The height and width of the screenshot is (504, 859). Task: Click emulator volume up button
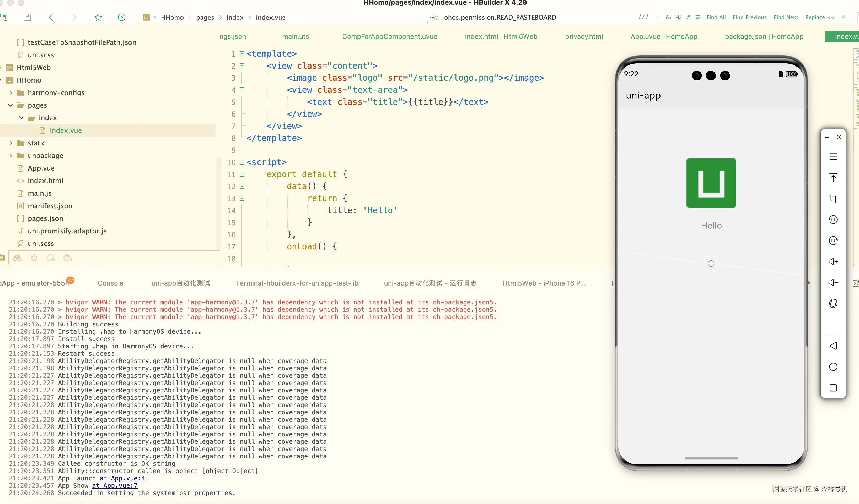833,261
